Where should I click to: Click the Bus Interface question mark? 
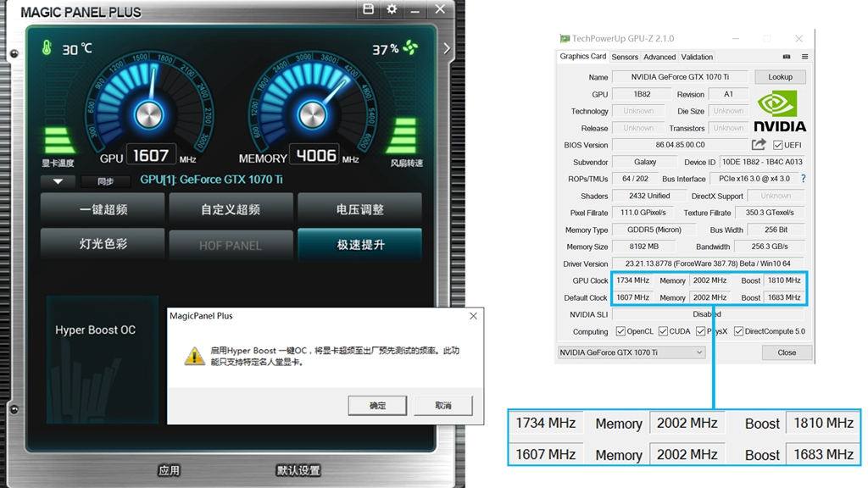coord(804,179)
